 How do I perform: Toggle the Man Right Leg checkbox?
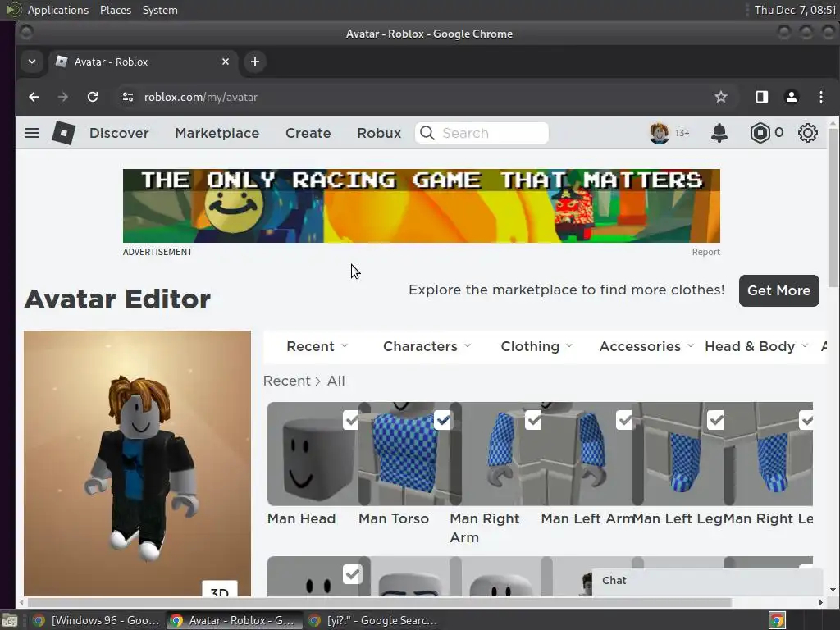806,420
